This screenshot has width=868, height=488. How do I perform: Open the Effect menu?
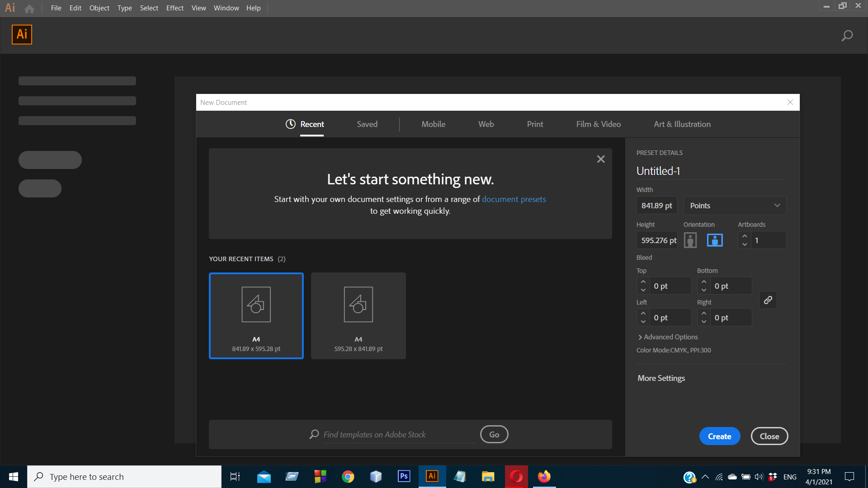click(x=175, y=8)
